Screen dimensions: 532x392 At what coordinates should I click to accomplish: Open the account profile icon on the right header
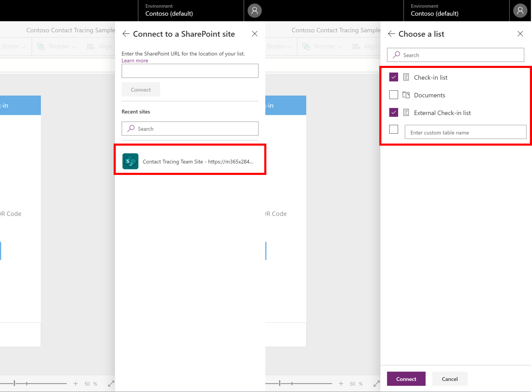520,10
